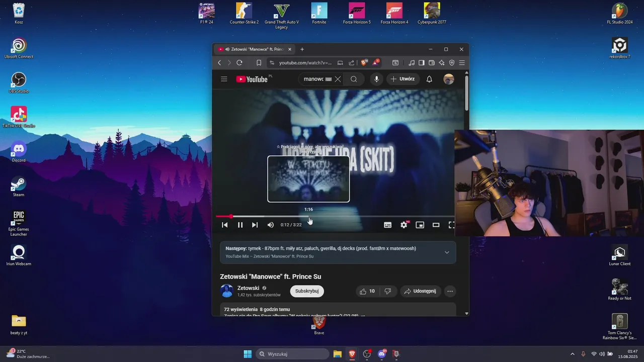This screenshot has height=362, width=644.
Task: Toggle theater mode on the player
Action: click(x=436, y=225)
